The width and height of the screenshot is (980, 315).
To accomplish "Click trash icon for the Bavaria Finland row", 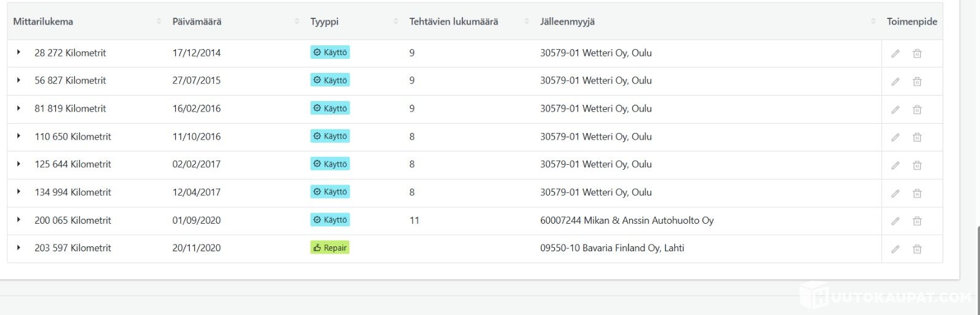I will [917, 249].
